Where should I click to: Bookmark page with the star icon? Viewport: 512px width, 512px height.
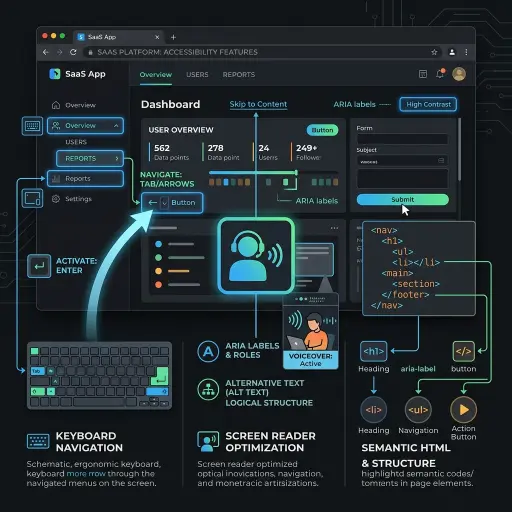click(434, 52)
